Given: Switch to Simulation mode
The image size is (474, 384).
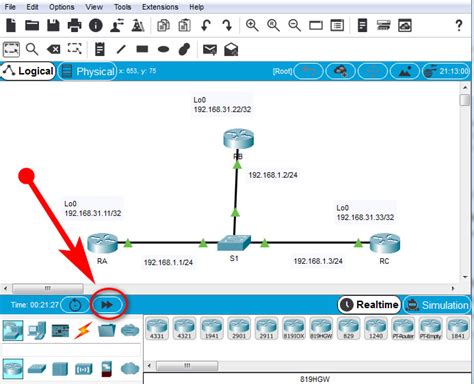Looking at the screenshot, I should click(x=437, y=305).
